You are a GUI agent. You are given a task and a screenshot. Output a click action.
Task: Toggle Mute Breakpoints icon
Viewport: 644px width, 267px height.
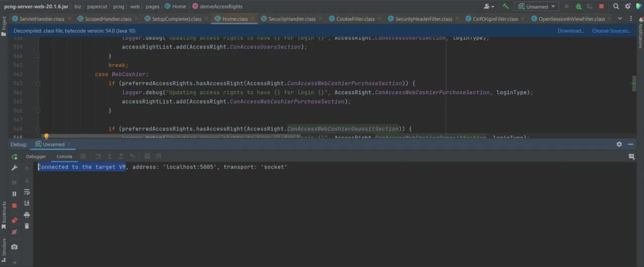coord(14,232)
